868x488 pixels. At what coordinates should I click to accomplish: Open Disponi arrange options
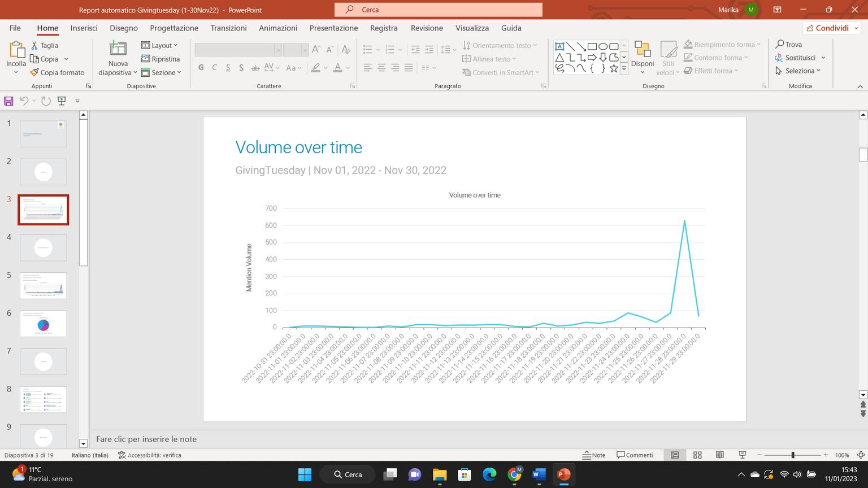click(643, 58)
